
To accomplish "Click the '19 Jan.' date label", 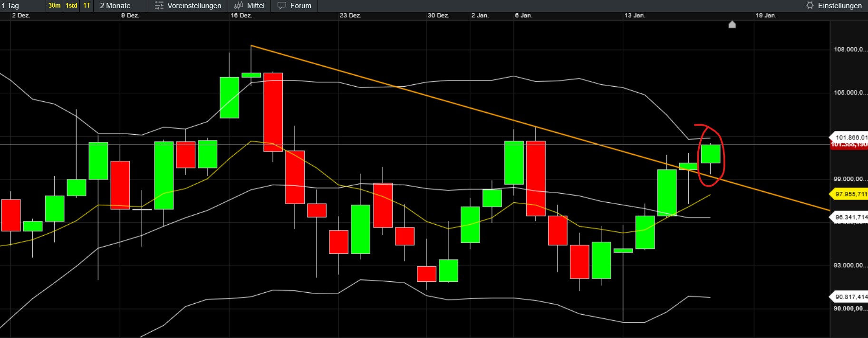I will pyautogui.click(x=766, y=16).
